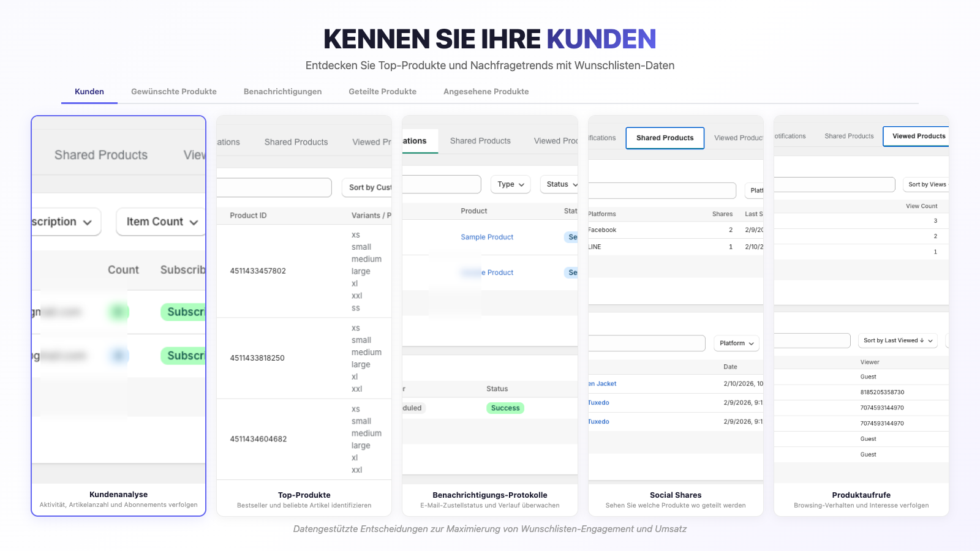Expand the Item Count dropdown

pos(162,222)
